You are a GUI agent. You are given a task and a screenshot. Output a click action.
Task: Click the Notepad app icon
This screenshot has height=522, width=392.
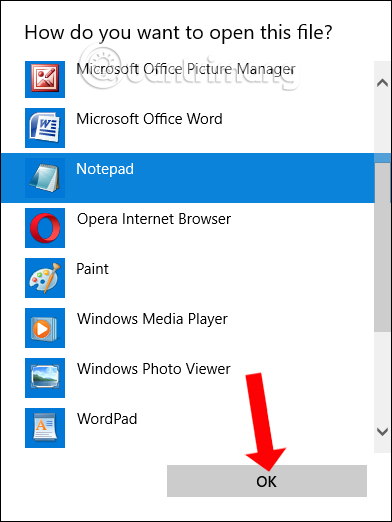(x=45, y=178)
